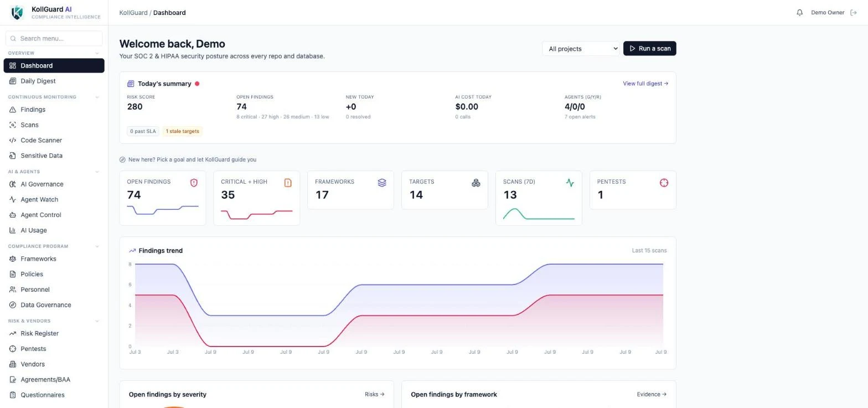This screenshot has width=868, height=408.
Task: Click the Sensitive Data file-lock icon
Action: (x=13, y=156)
